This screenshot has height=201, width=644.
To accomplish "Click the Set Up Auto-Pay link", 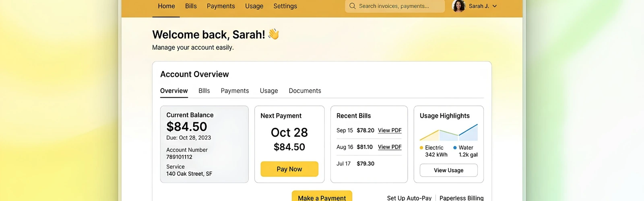I will (x=409, y=198).
